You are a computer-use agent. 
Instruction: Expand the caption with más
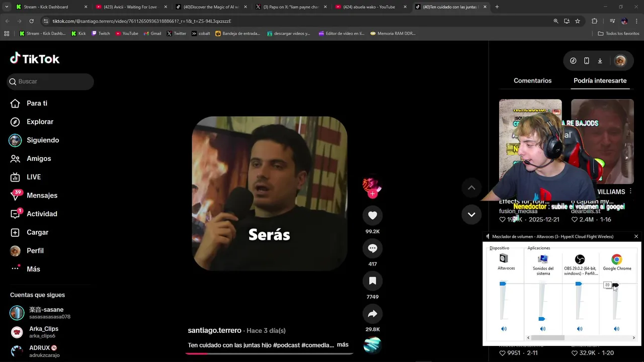pyautogui.click(x=343, y=345)
